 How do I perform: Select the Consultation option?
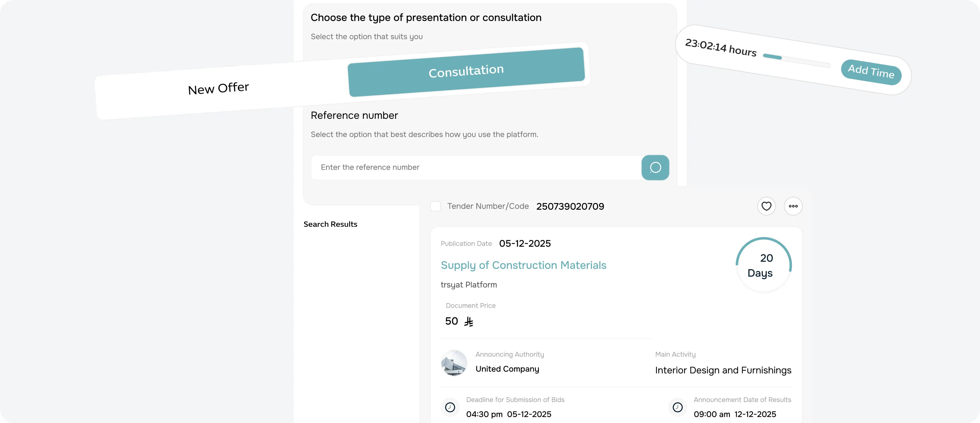tap(466, 70)
